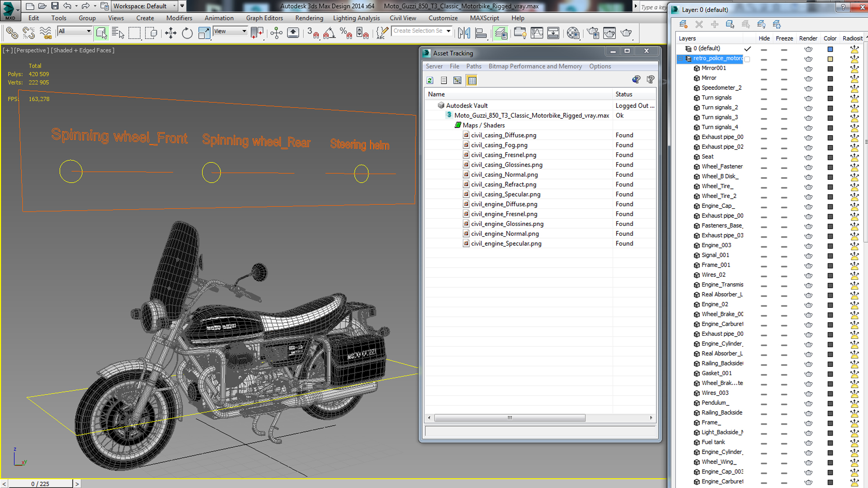This screenshot has width=868, height=488.
Task: Toggle Radiosity for Mirror layer row
Action: click(854, 79)
